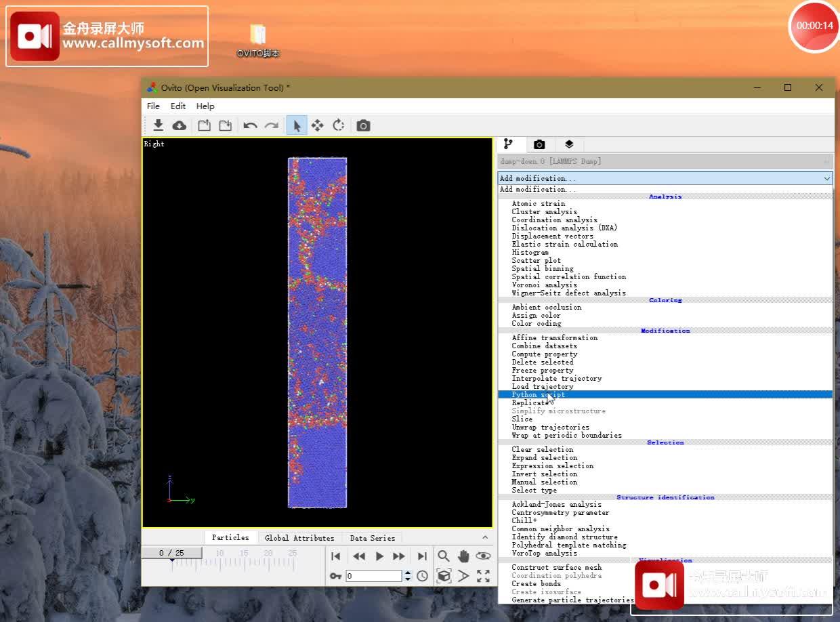The width and height of the screenshot is (840, 622).
Task: Play the animation
Action: (x=379, y=556)
